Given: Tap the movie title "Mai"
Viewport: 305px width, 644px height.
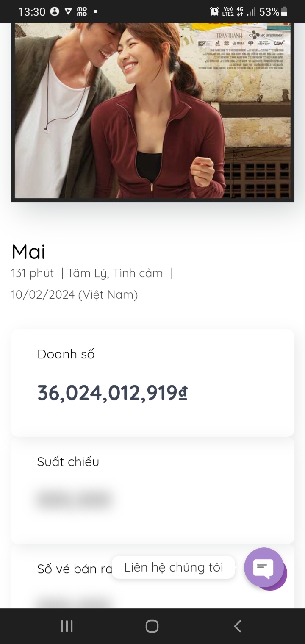Looking at the screenshot, I should click(x=28, y=252).
